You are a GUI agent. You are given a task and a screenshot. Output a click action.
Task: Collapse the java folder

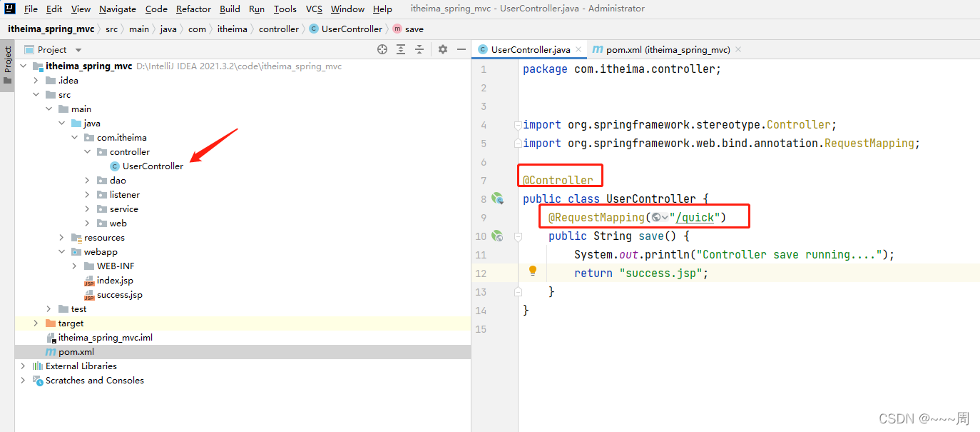click(62, 123)
